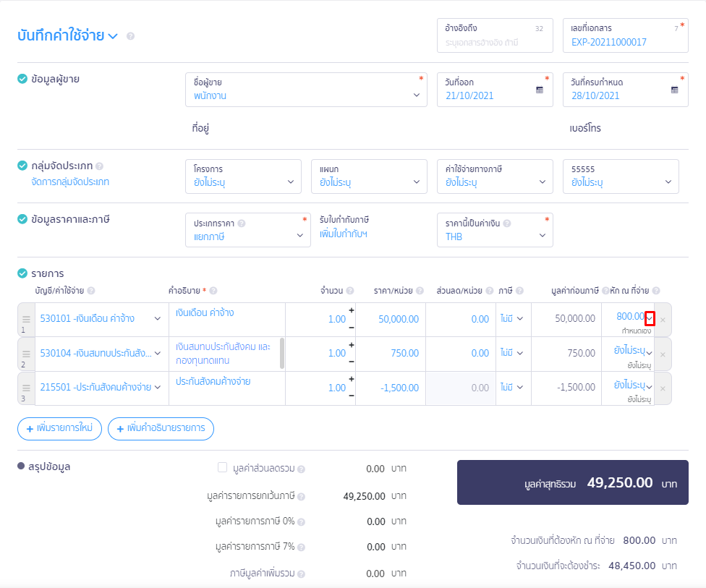Click อ้างอิงถึง reference input field
The height and width of the screenshot is (588, 706).
click(x=495, y=35)
